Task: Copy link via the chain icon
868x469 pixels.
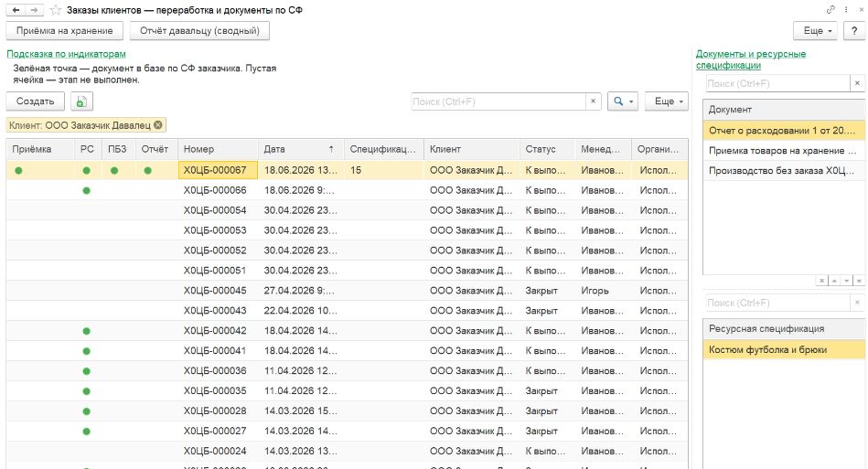Action: pyautogui.click(x=830, y=9)
